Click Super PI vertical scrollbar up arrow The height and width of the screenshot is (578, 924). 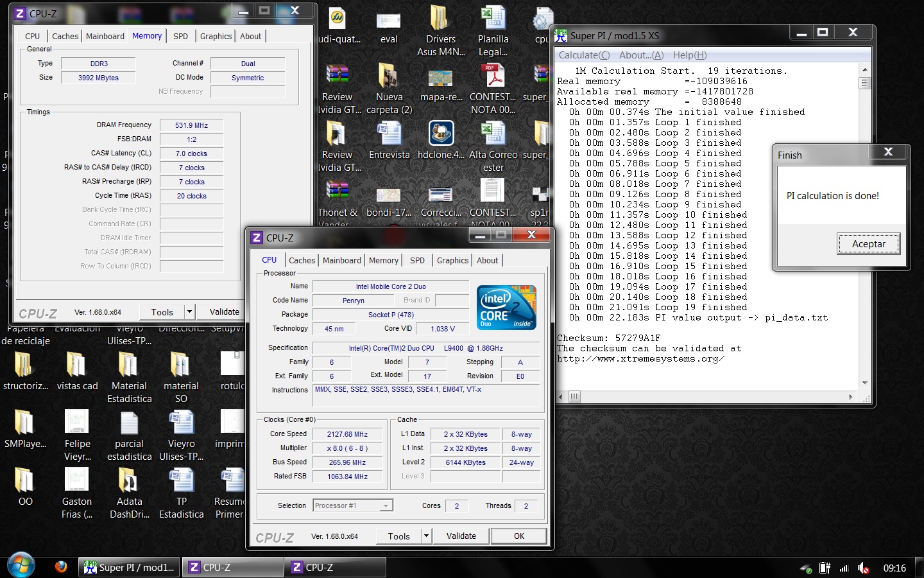pyautogui.click(x=864, y=69)
